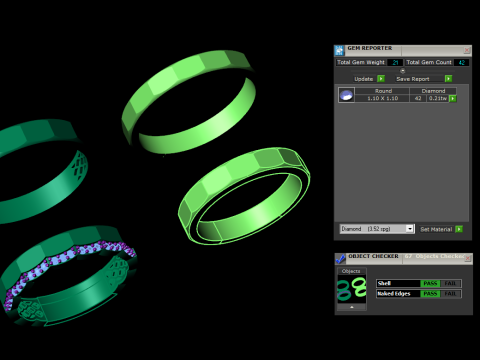The height and width of the screenshot is (360, 480).
Task: Click the Save Report label
Action: [413, 79]
